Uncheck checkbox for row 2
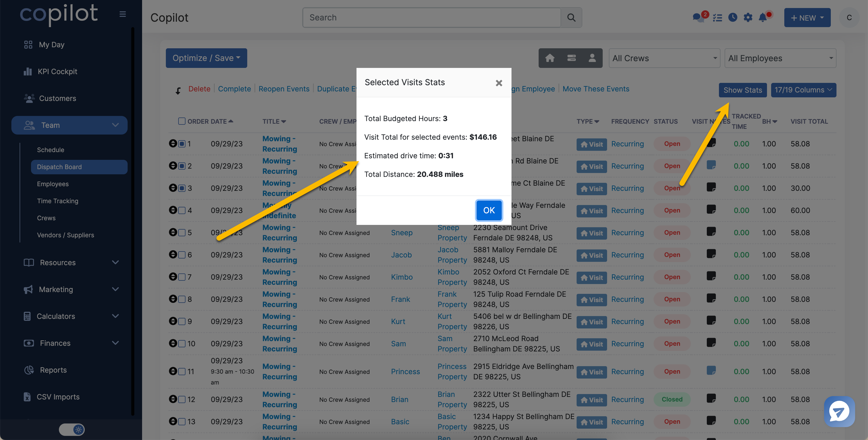Viewport: 868px width, 440px height. (182, 166)
